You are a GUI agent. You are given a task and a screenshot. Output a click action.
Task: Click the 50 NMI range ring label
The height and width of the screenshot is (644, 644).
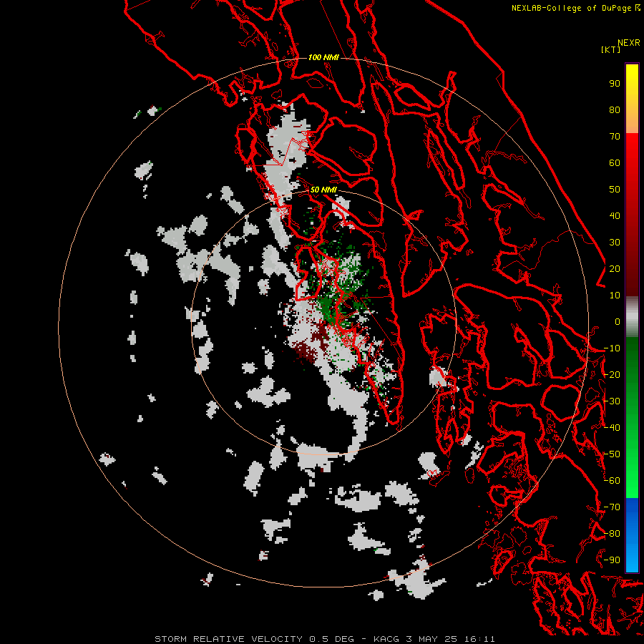point(323,190)
